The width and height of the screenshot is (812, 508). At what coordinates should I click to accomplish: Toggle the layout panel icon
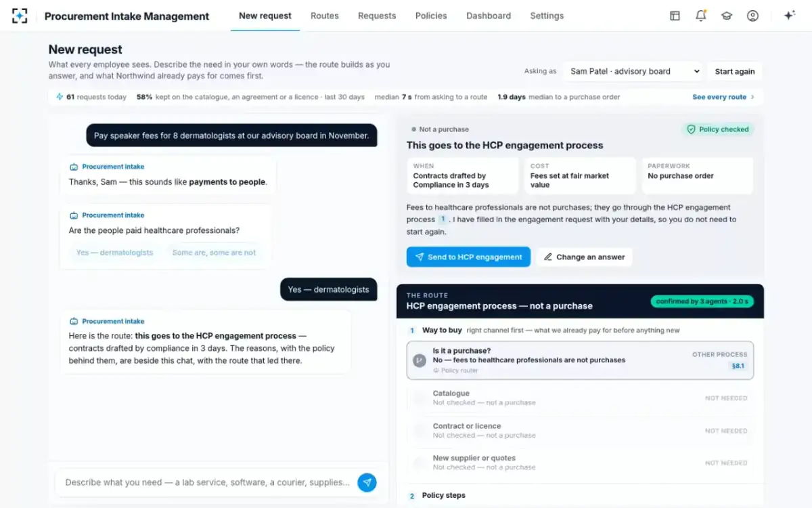tap(675, 16)
